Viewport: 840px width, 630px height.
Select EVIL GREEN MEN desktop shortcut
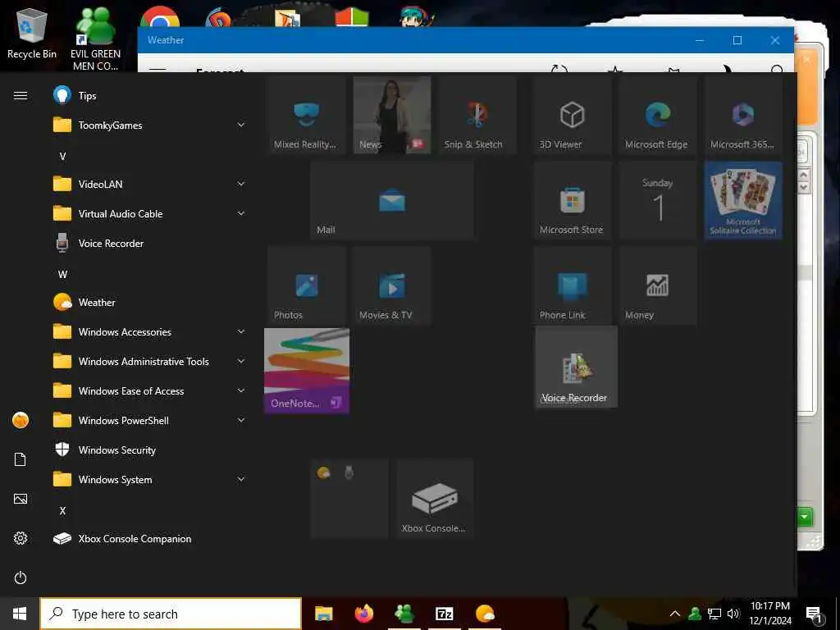click(95, 39)
